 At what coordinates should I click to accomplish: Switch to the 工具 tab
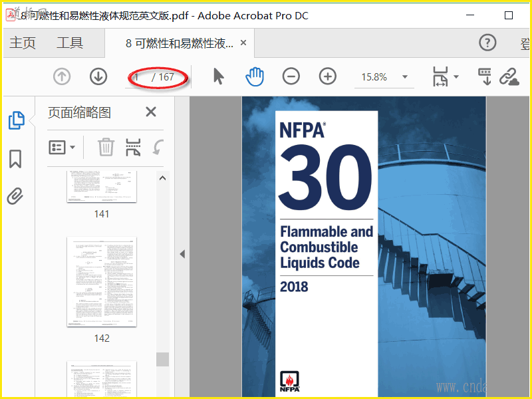[x=70, y=43]
